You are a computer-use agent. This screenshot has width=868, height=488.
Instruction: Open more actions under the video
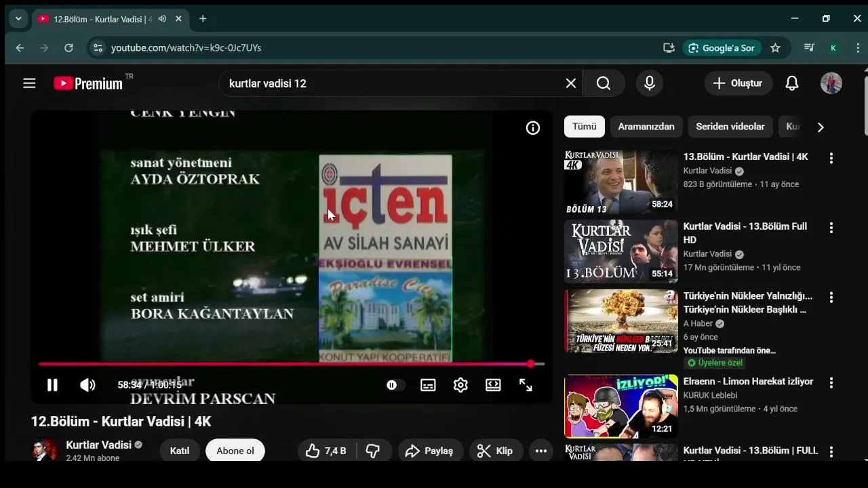coord(540,451)
